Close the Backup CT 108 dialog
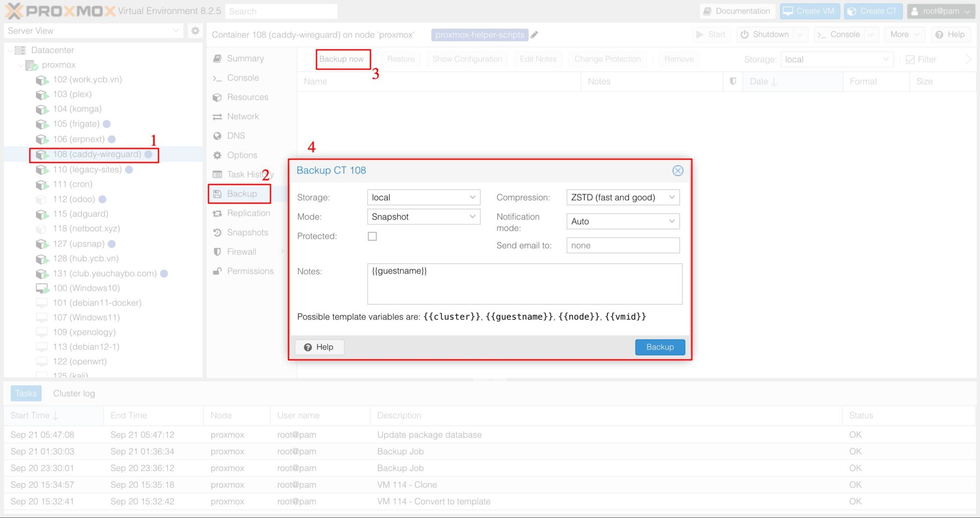The width and height of the screenshot is (980, 518). pyautogui.click(x=678, y=171)
